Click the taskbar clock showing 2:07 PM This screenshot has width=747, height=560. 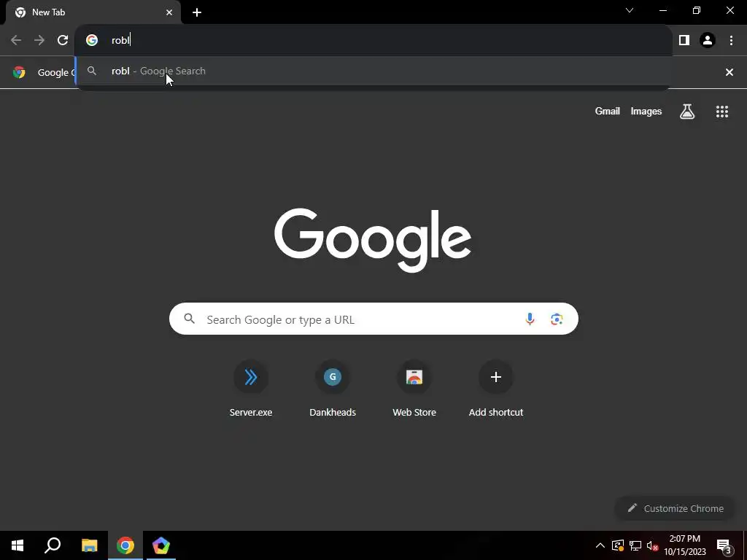(x=684, y=545)
